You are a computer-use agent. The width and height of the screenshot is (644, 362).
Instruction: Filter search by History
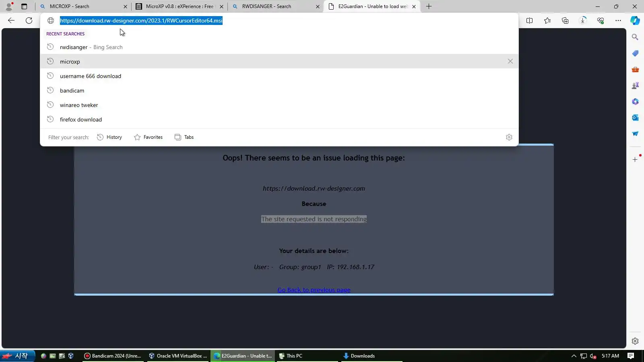109,137
